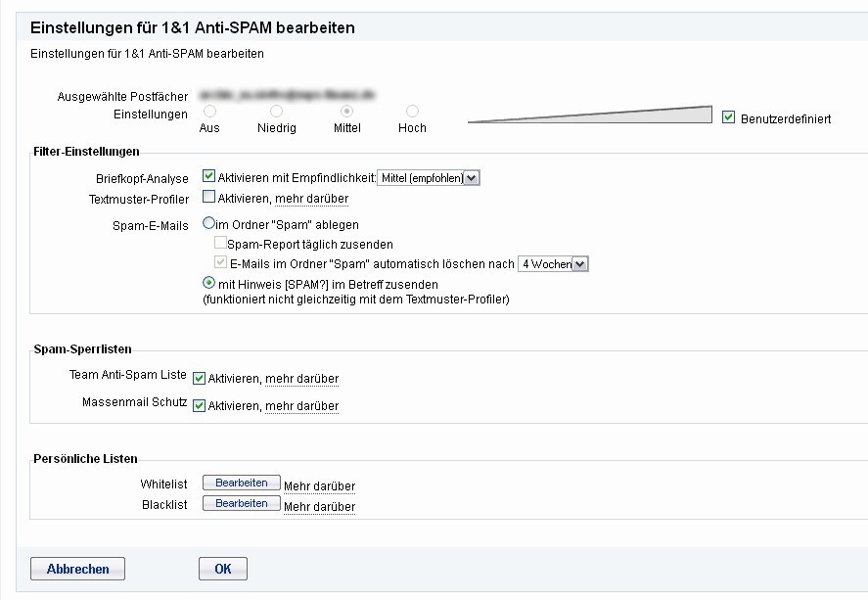Open the "4 Wochen" deletion period dropdown

click(x=553, y=264)
